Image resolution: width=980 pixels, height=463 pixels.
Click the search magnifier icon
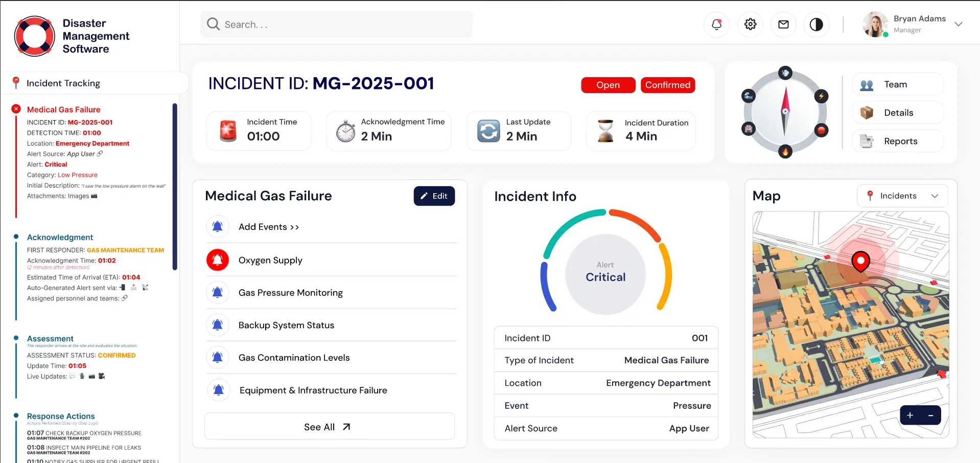pyautogui.click(x=213, y=24)
